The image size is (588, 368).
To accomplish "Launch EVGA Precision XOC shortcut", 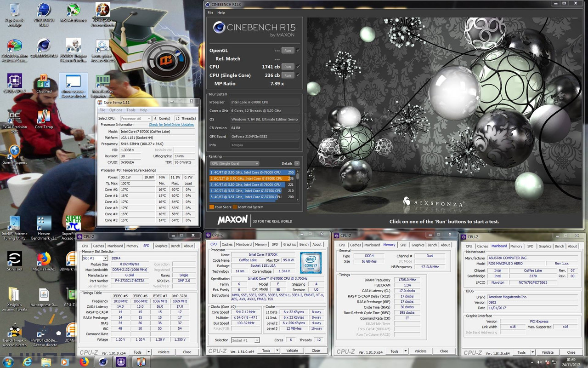I will click(15, 121).
